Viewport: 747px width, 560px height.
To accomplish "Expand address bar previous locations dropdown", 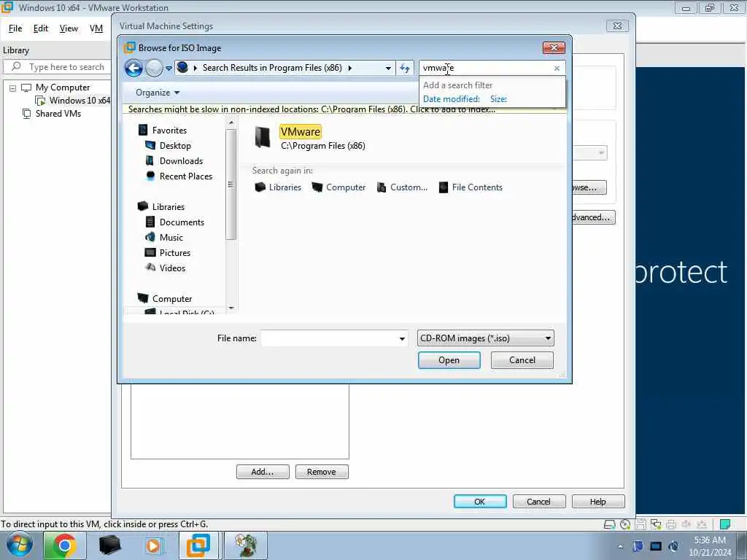I will (388, 68).
